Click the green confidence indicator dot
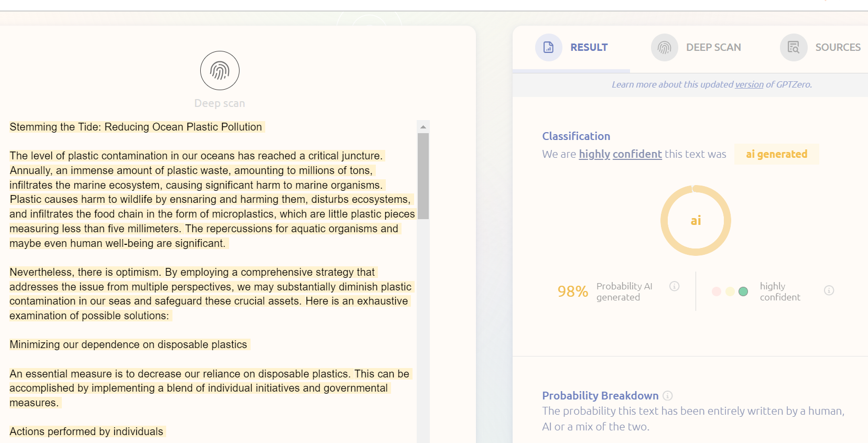Image resolution: width=868 pixels, height=443 pixels. click(743, 291)
